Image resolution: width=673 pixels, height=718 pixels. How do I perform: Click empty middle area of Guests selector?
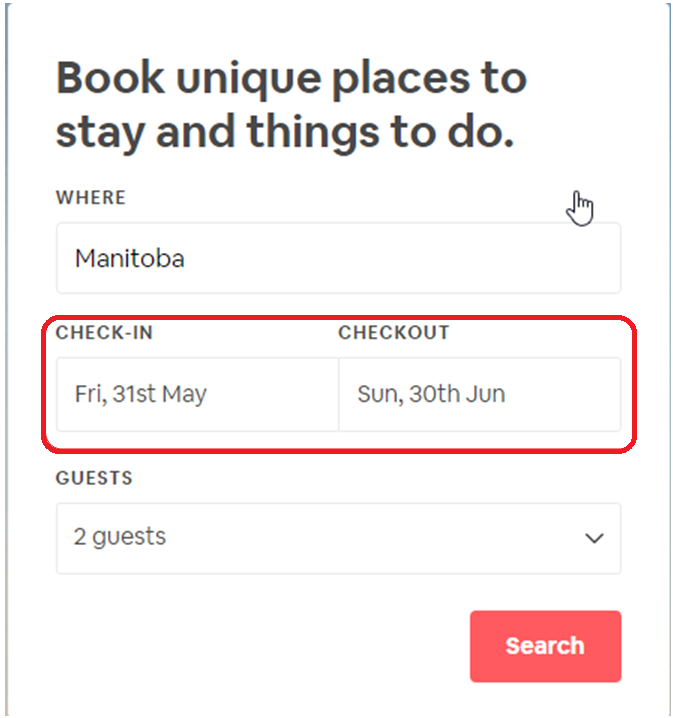pos(366,538)
